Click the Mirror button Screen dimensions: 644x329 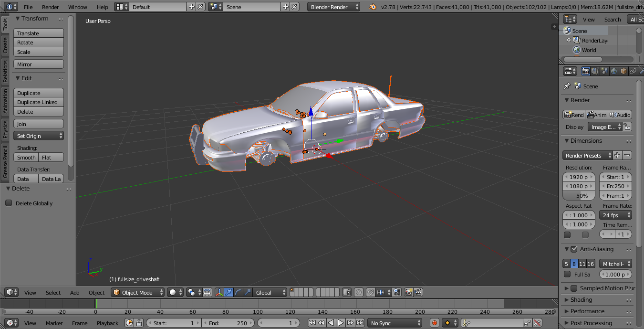tap(39, 64)
